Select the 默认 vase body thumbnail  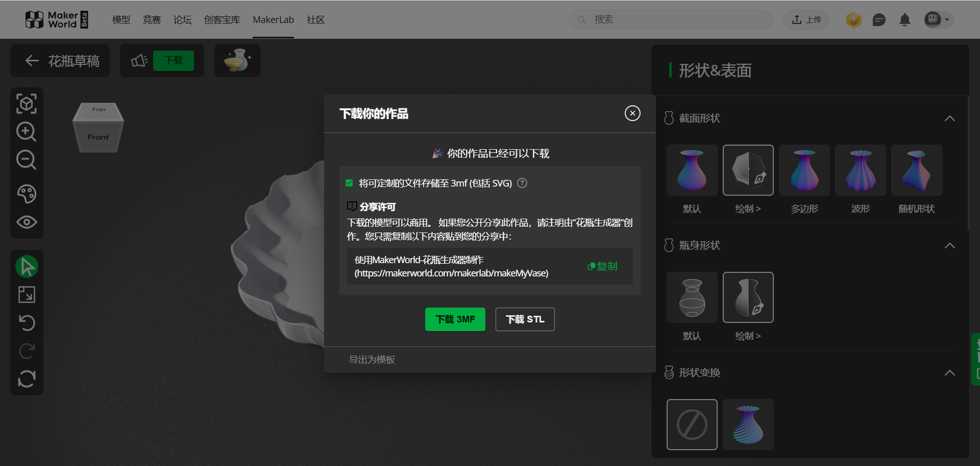click(692, 297)
